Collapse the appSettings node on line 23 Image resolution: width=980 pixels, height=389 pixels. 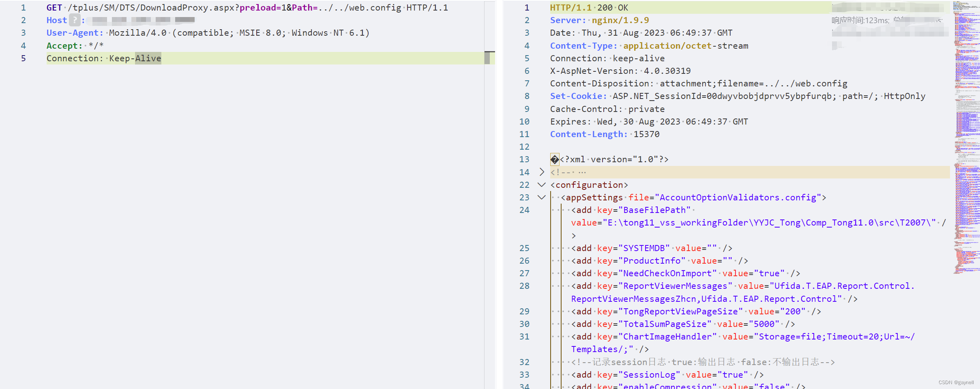pos(542,198)
